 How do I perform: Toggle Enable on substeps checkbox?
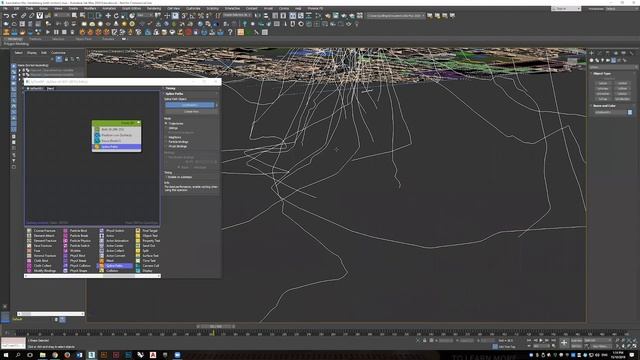pos(167,177)
